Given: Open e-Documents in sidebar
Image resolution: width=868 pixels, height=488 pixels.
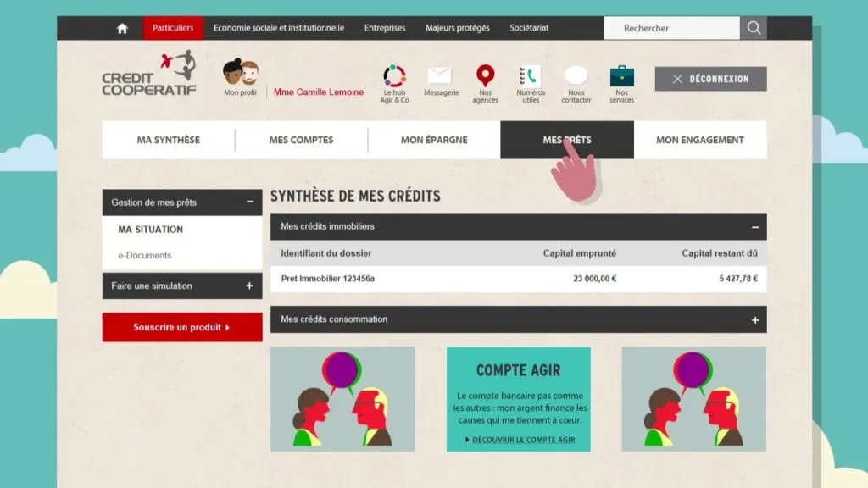Looking at the screenshot, I should (144, 256).
